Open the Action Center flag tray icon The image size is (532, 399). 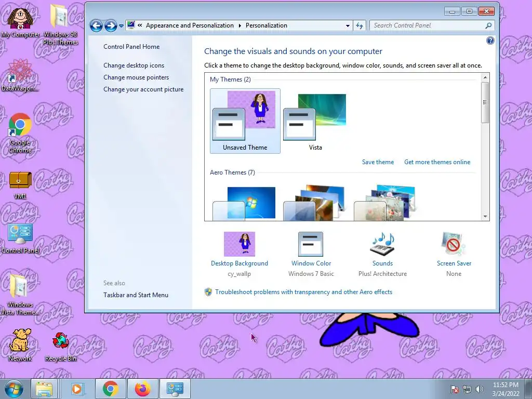[454, 389]
